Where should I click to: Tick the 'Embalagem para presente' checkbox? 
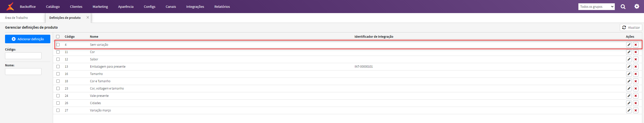[58, 66]
